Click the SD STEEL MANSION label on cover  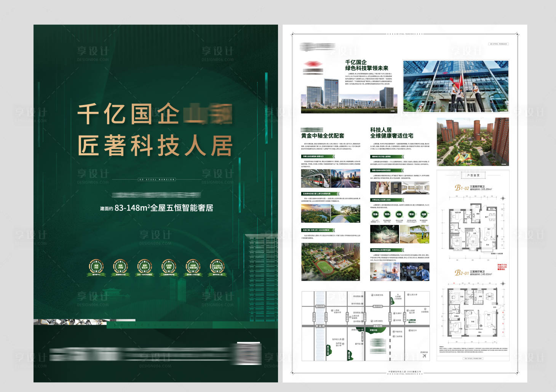pyautogui.click(x=157, y=179)
